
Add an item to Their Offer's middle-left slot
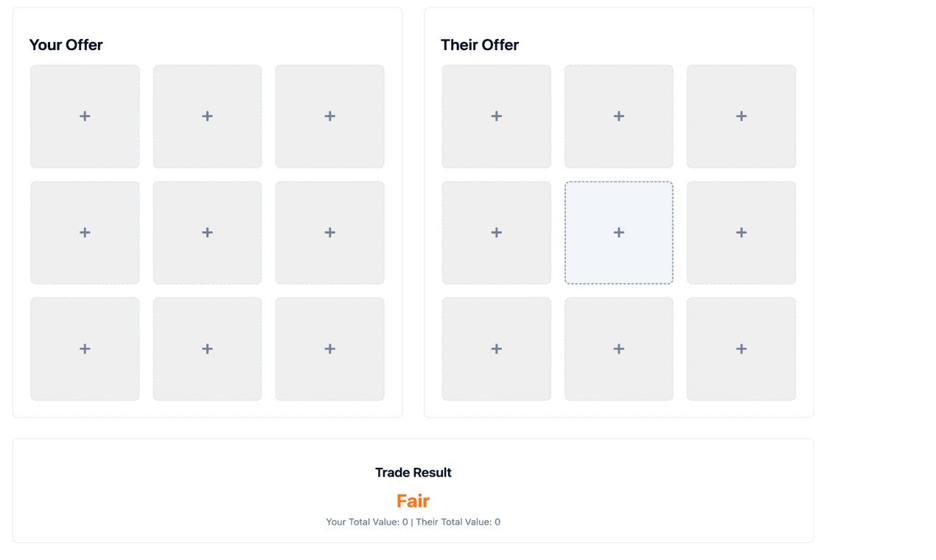point(496,232)
